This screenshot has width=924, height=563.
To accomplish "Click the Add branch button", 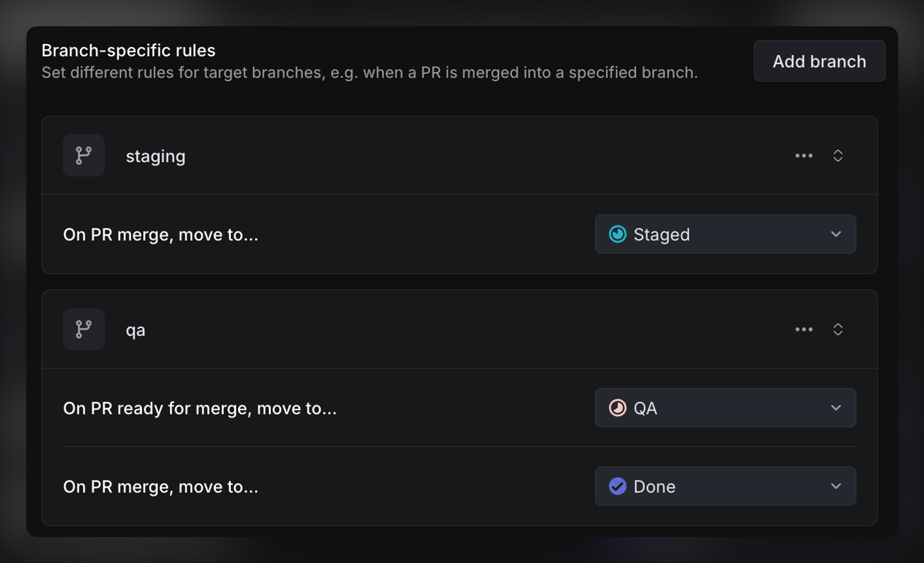I will (x=819, y=61).
